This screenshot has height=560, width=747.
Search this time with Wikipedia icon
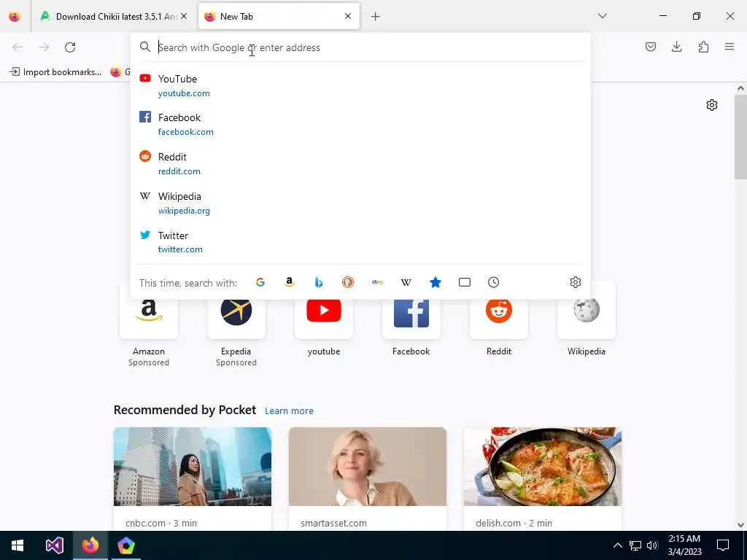click(x=406, y=282)
